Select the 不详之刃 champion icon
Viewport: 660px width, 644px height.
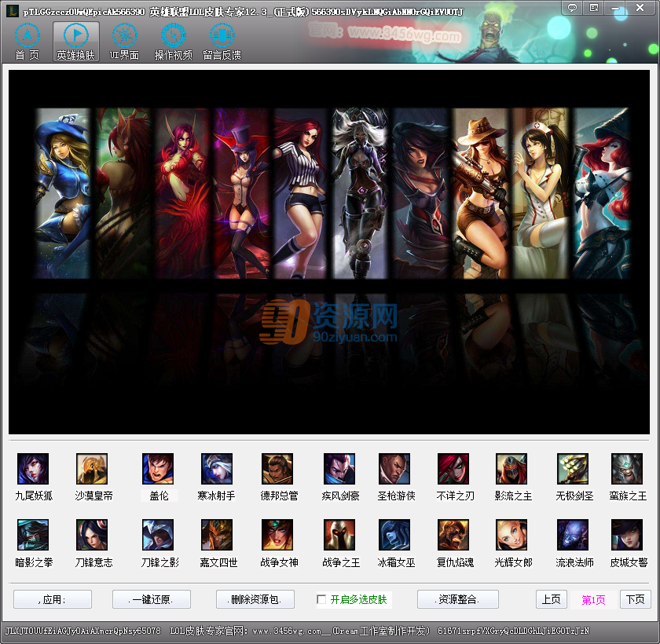click(x=453, y=469)
